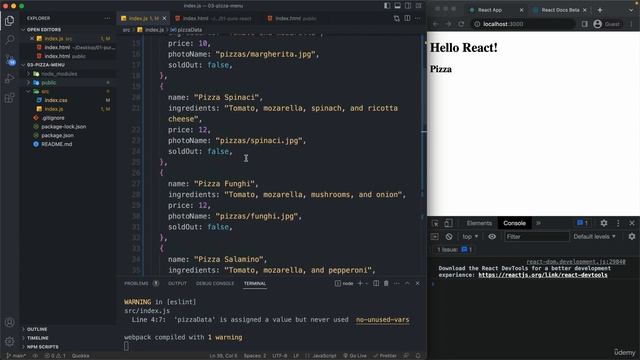The height and width of the screenshot is (360, 640).
Task: Open the Default levels dropdown
Action: pyautogui.click(x=594, y=237)
